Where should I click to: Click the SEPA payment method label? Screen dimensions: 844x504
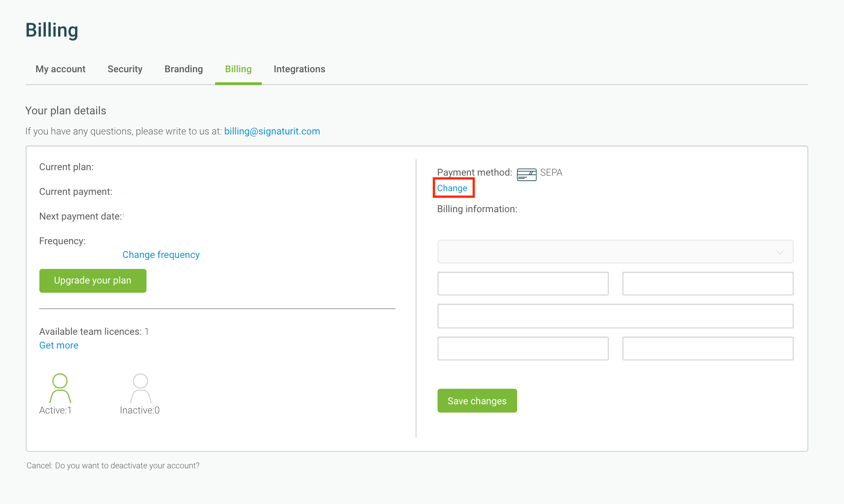[x=551, y=172]
